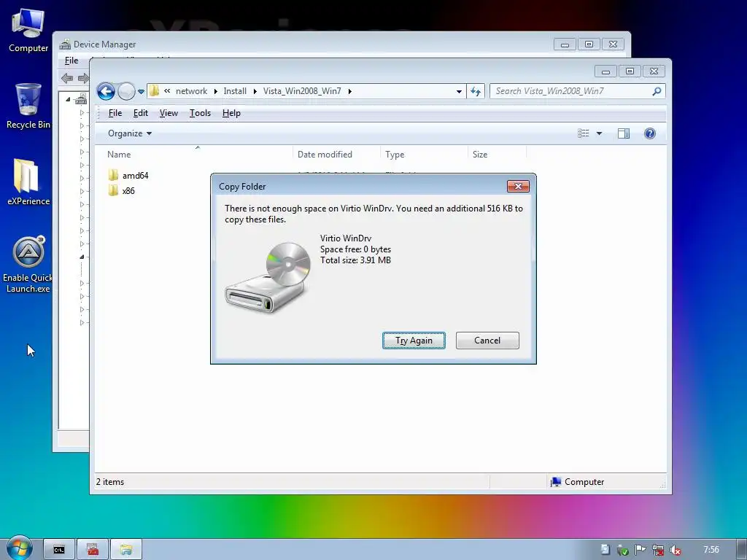
Task: Click Computer in the Explorer status bar
Action: [x=577, y=482]
